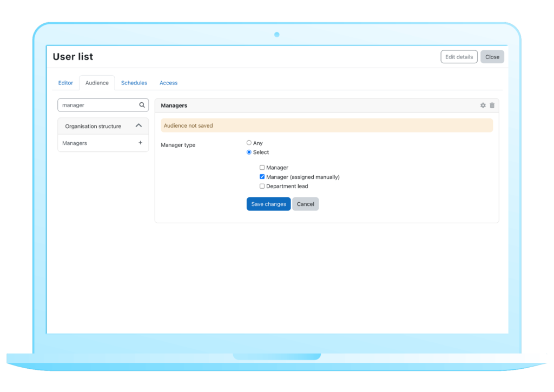Viewport: 554px width, 392px height.
Task: Switch to the Editor tab
Action: 65,83
